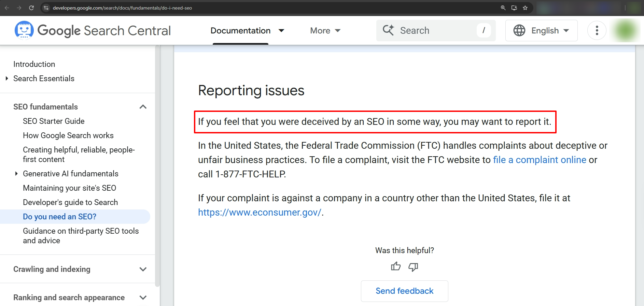Click the 'Was this helpful?' text
Image resolution: width=644 pixels, height=306 pixels.
coord(404,250)
